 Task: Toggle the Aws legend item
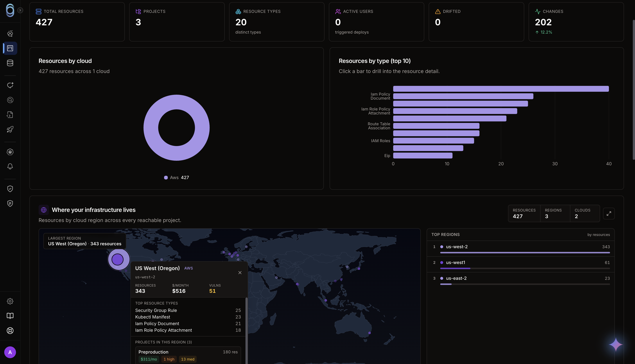[176, 177]
